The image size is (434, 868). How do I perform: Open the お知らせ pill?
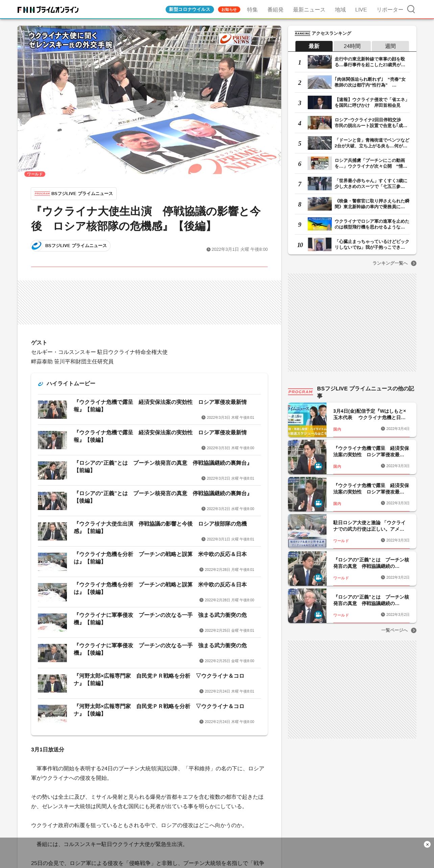[229, 9]
